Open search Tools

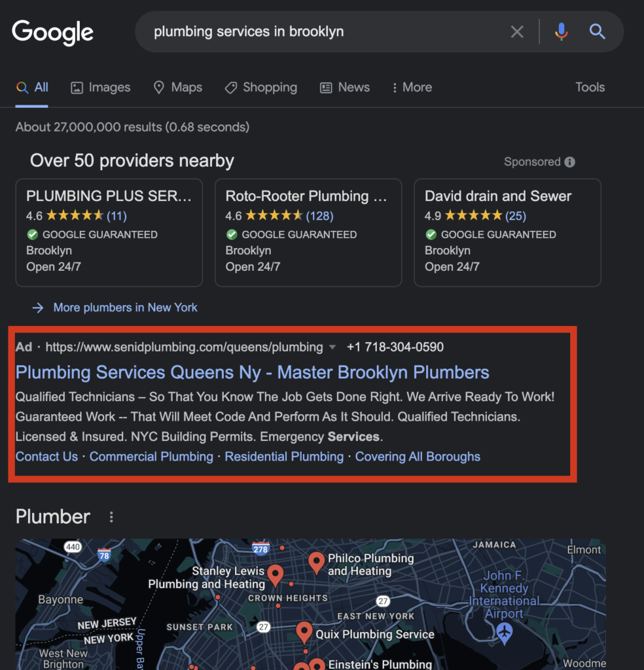coord(590,87)
